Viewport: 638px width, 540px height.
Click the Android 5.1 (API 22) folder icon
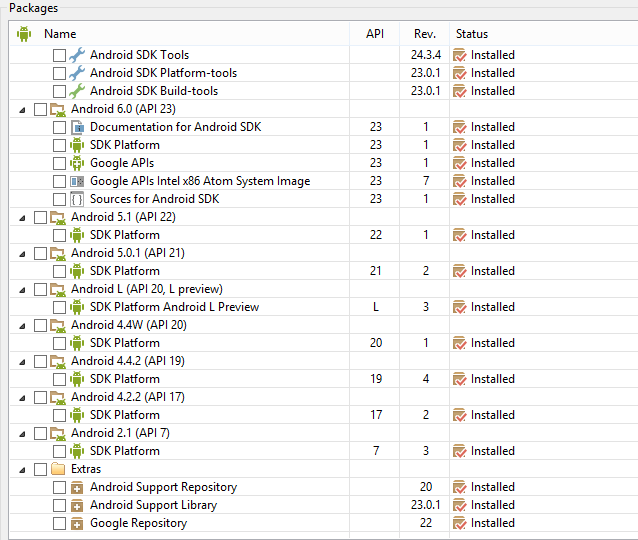click(x=58, y=217)
